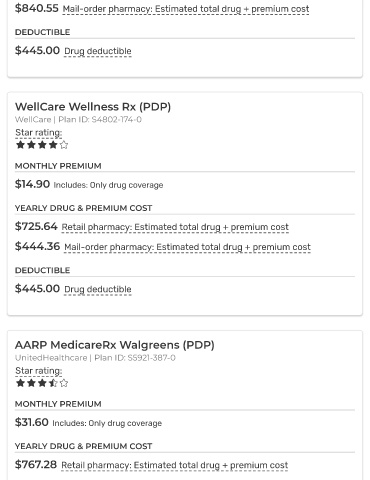Viewport: 370px width, 480px height.
Task: Click the WellCare Plan ID S4802-174-0 text
Action: click(x=100, y=119)
